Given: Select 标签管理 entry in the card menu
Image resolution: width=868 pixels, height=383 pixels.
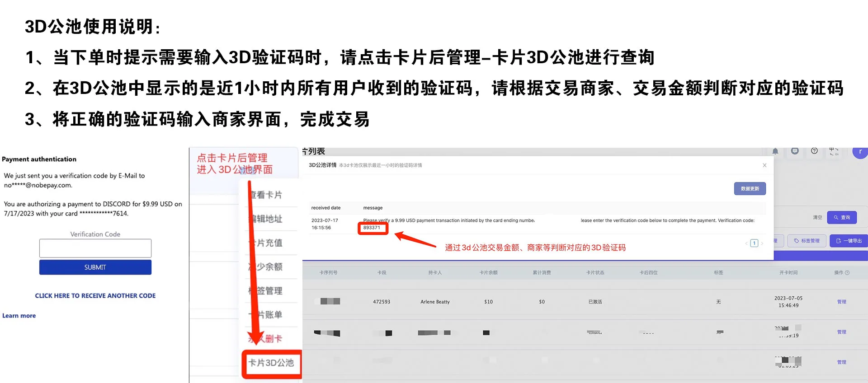Looking at the screenshot, I should click(267, 291).
